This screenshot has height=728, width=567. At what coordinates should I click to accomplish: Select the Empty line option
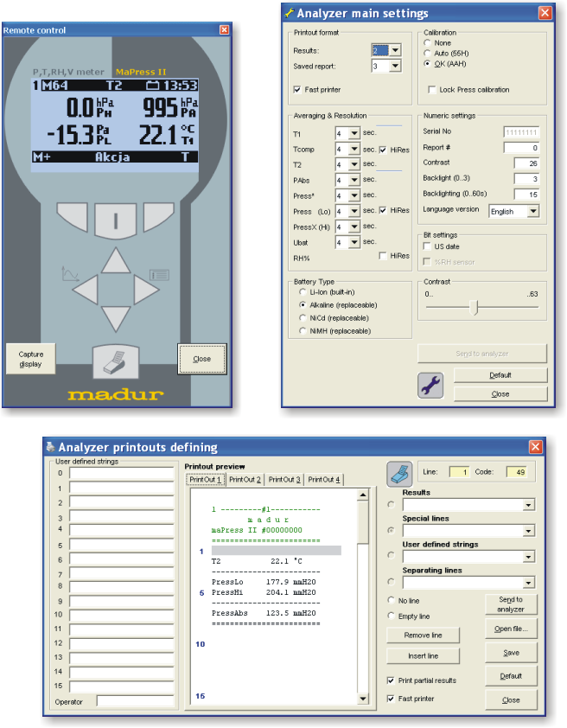(391, 616)
